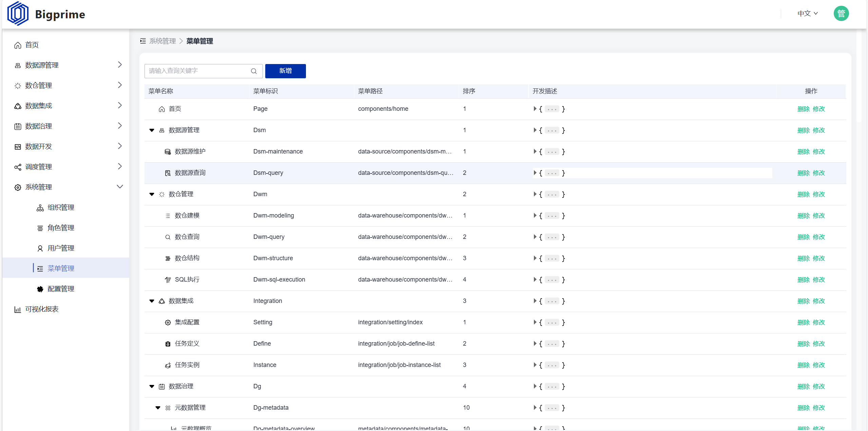The image size is (868, 431).
Task: Click the search magnifier icon in query box
Action: coord(254,71)
